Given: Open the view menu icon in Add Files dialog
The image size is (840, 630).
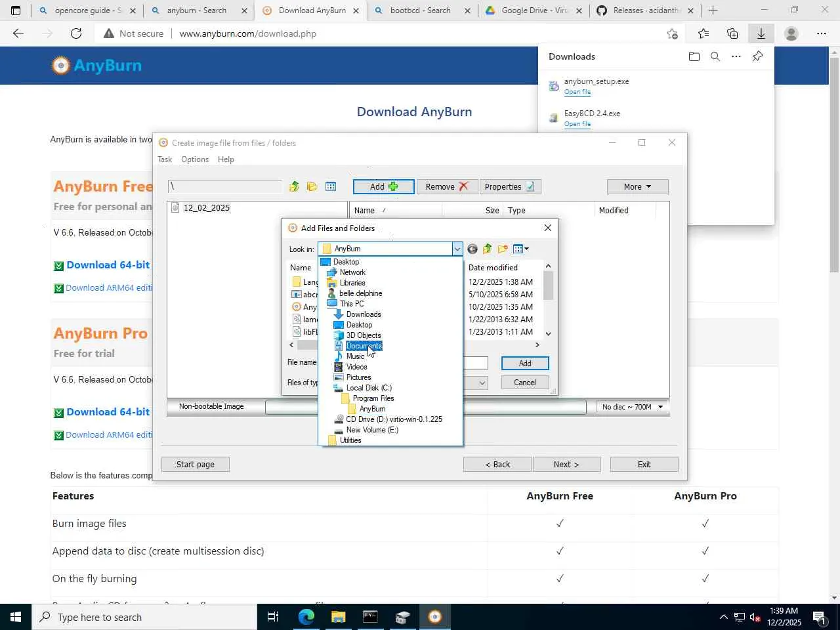Looking at the screenshot, I should (521, 249).
